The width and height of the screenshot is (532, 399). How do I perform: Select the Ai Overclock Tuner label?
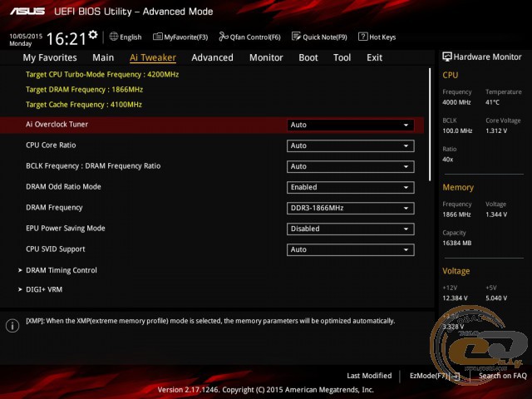57,125
